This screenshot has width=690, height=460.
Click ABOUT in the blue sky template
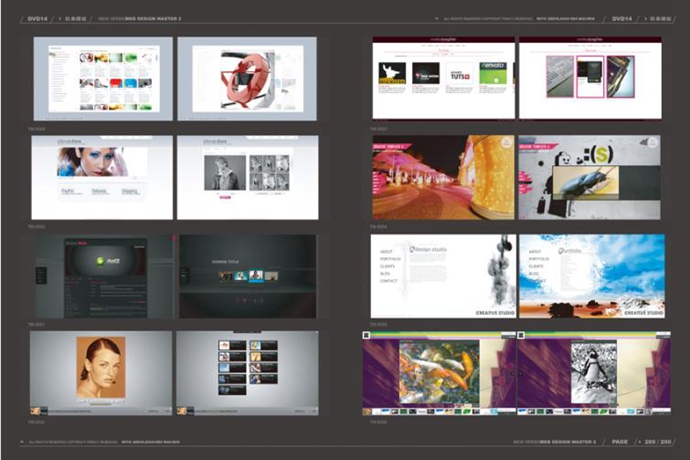[535, 252]
